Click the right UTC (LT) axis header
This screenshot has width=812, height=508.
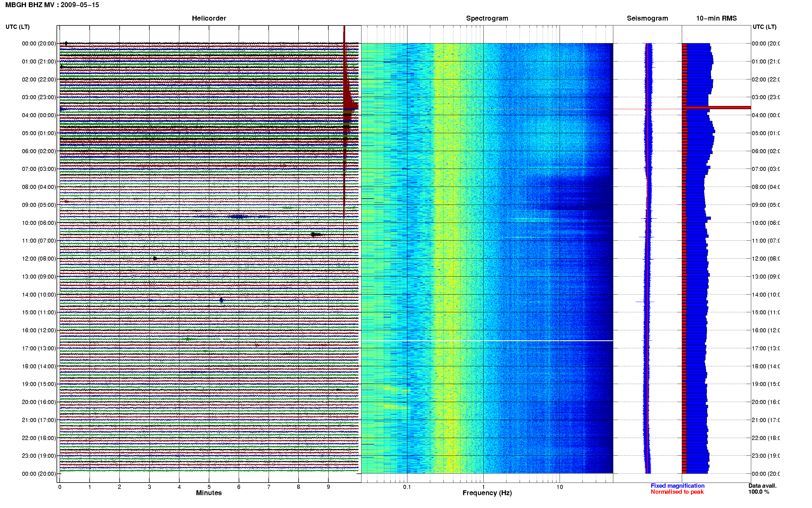(764, 27)
